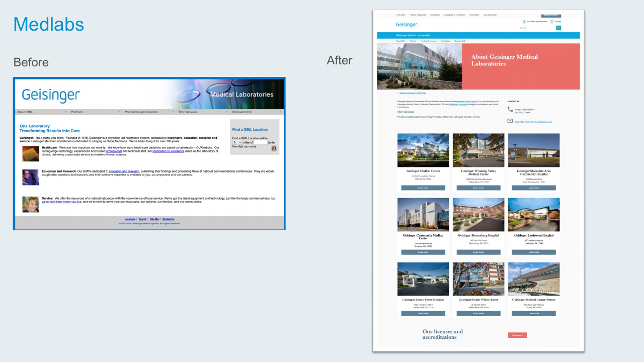The height and width of the screenshot is (362, 644).
Task: Click the GML Client Services email link
Action: (536, 122)
